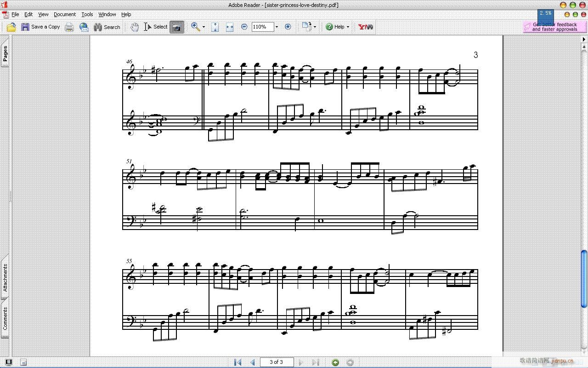Zoom out with the minus button

(x=244, y=27)
